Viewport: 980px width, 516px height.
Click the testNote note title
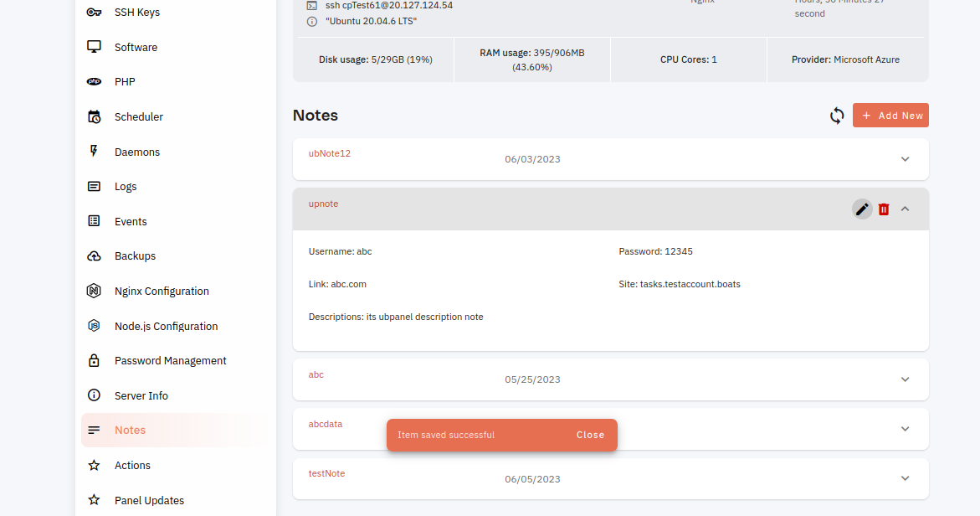click(326, 473)
